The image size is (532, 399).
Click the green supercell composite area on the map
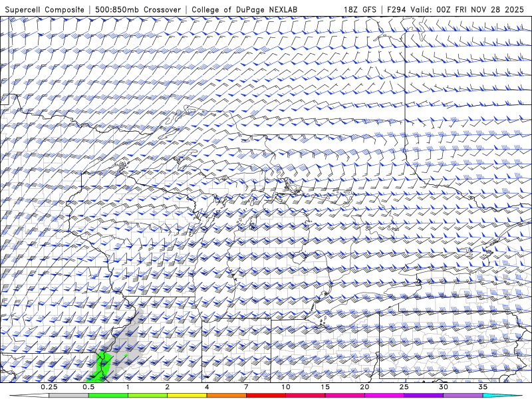pos(103,366)
